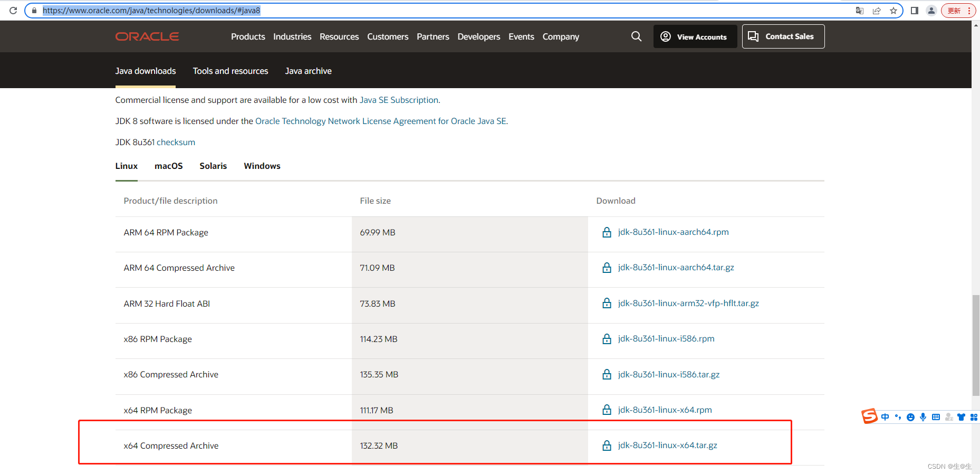Screen dimensions: 980x474
Task: Open the translate page icon in address bar
Action: (860, 11)
